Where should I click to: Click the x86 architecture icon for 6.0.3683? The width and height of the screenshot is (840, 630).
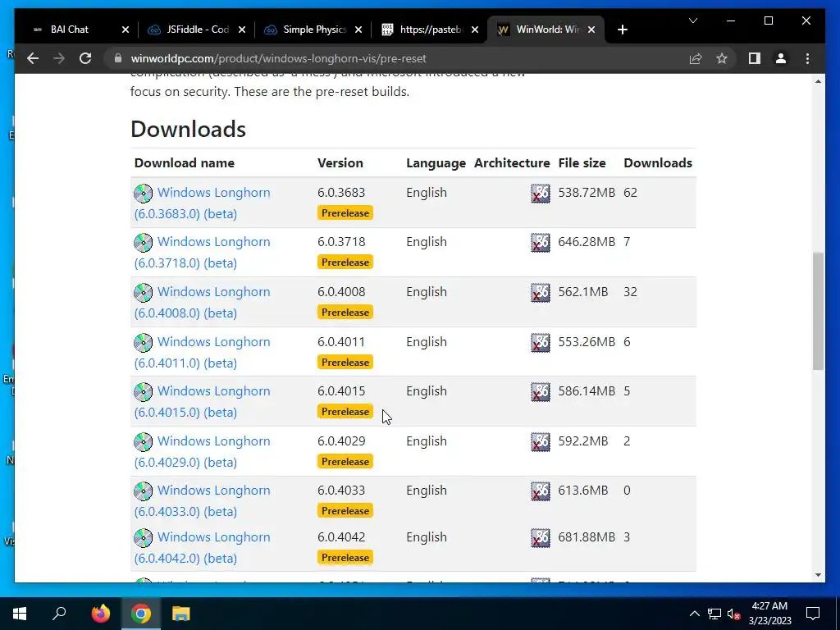tap(540, 194)
